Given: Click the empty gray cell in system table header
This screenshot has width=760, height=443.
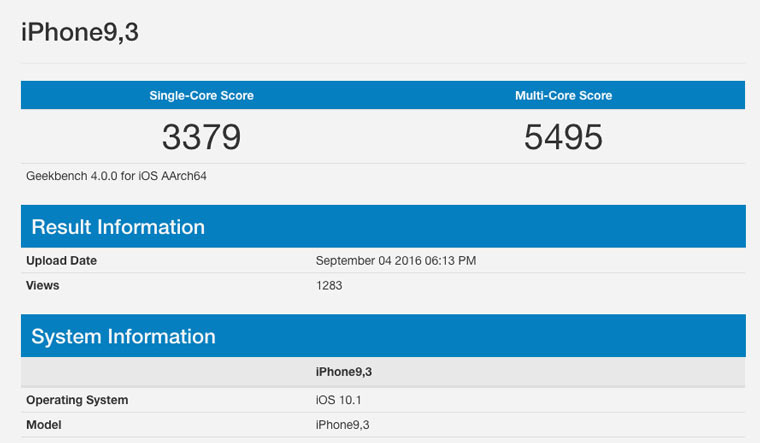Looking at the screenshot, I should pos(165,372).
